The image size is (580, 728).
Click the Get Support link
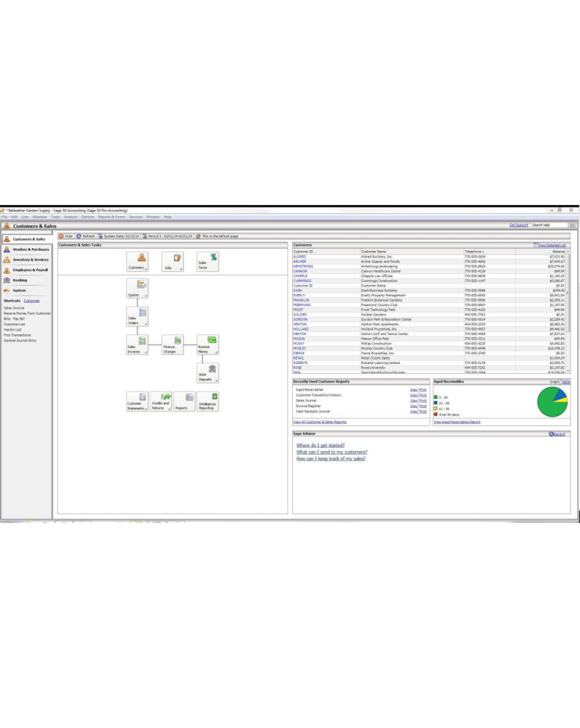point(518,225)
